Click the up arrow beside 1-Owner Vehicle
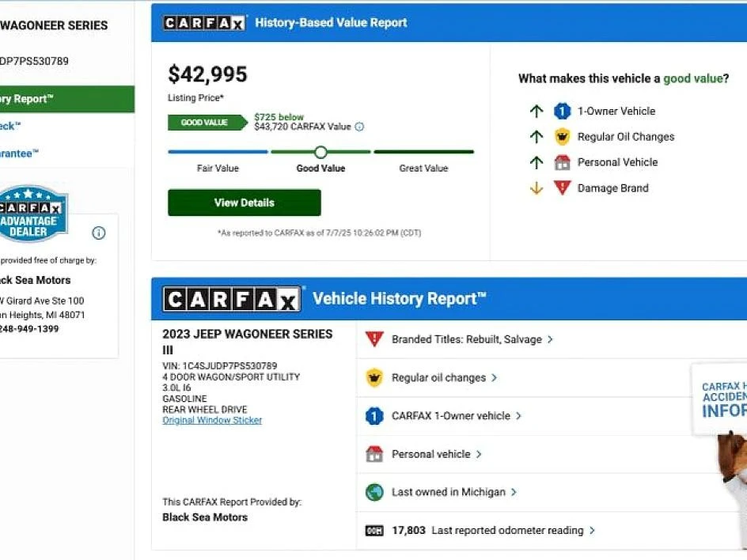 point(537,111)
